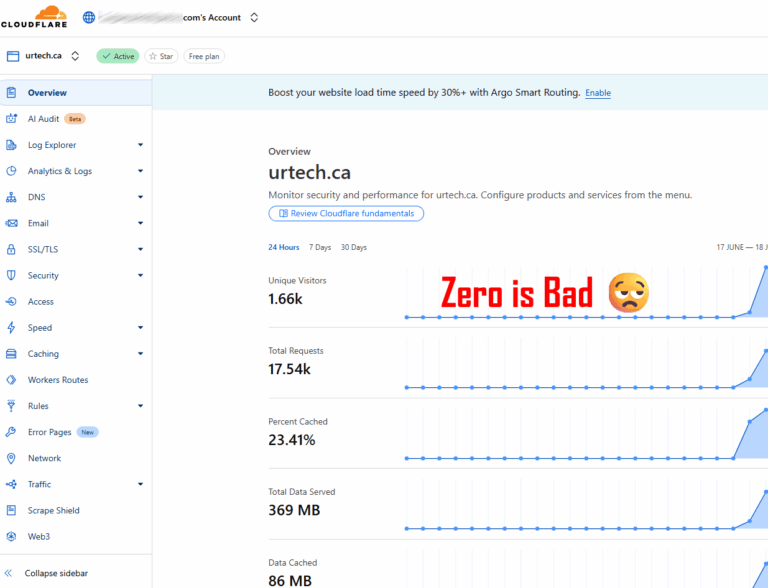This screenshot has width=768, height=588.
Task: Click the Security shield icon
Action: click(x=11, y=275)
